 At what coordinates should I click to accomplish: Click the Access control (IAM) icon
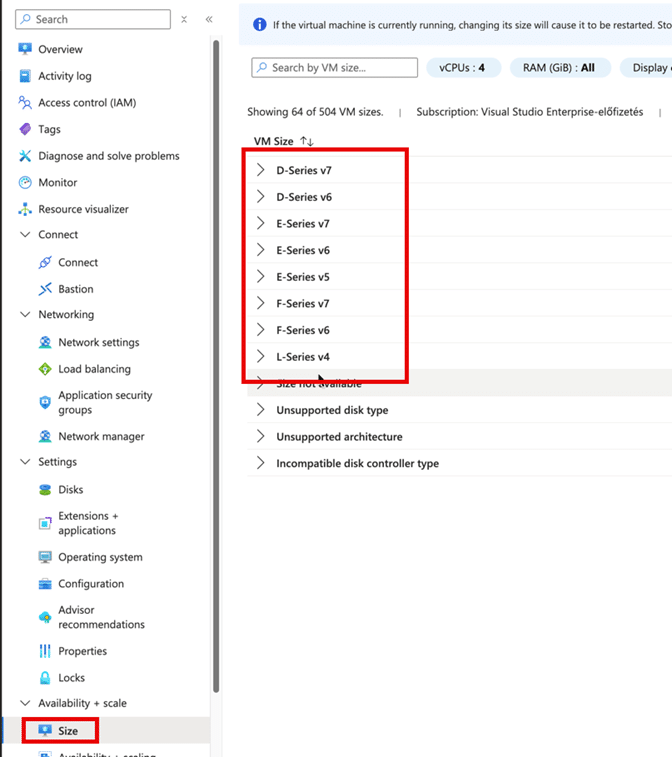(25, 103)
